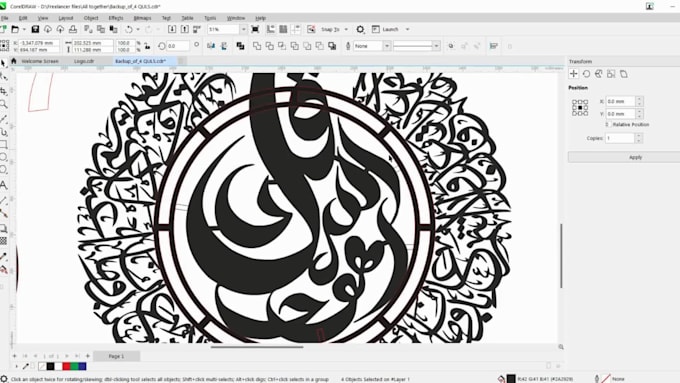
Task: Select the Crop tool
Action: pos(3,91)
